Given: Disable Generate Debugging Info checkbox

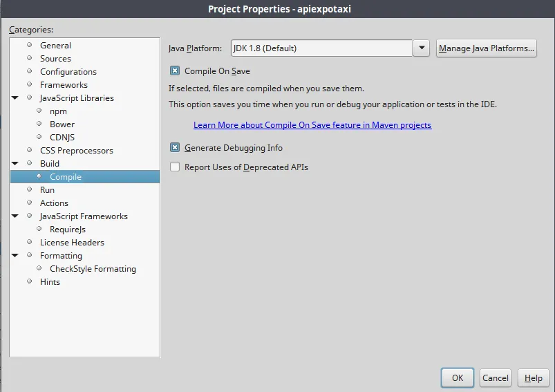Looking at the screenshot, I should [x=175, y=147].
